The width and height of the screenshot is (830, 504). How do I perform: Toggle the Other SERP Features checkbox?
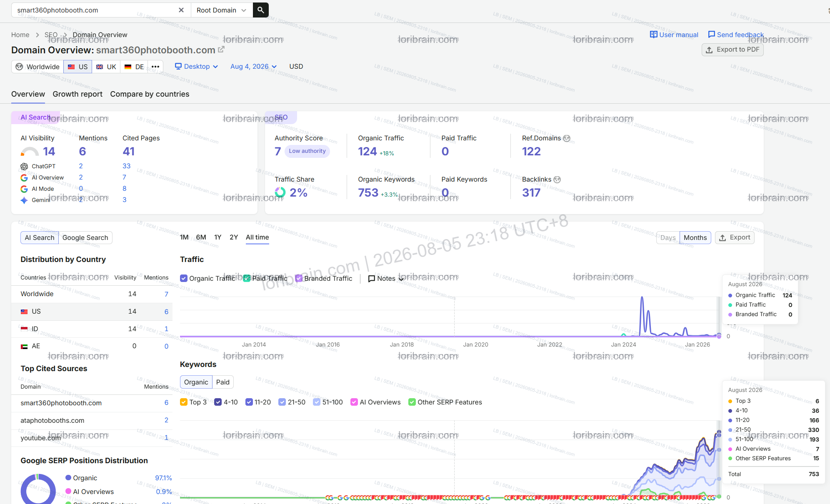pyautogui.click(x=412, y=402)
